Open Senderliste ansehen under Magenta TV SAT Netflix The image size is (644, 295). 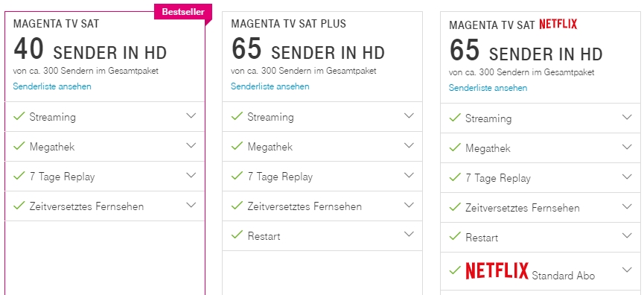pos(488,88)
